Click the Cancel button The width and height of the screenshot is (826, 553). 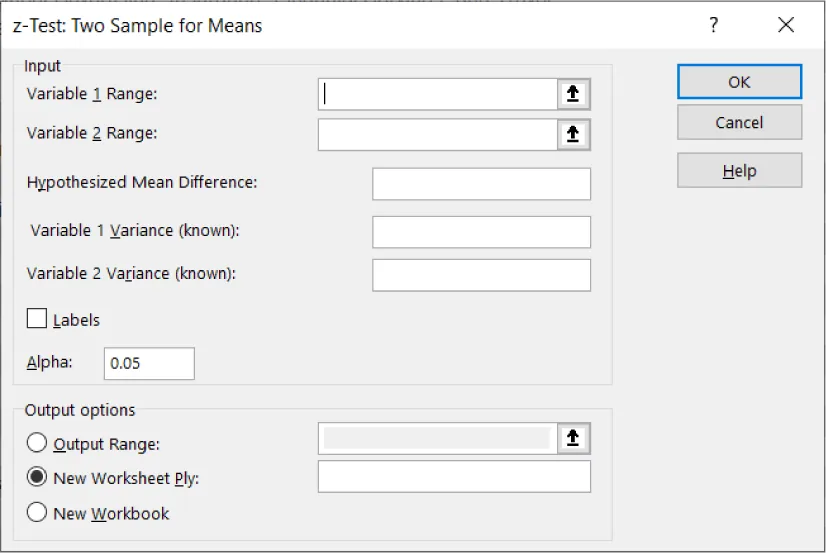[x=739, y=122]
